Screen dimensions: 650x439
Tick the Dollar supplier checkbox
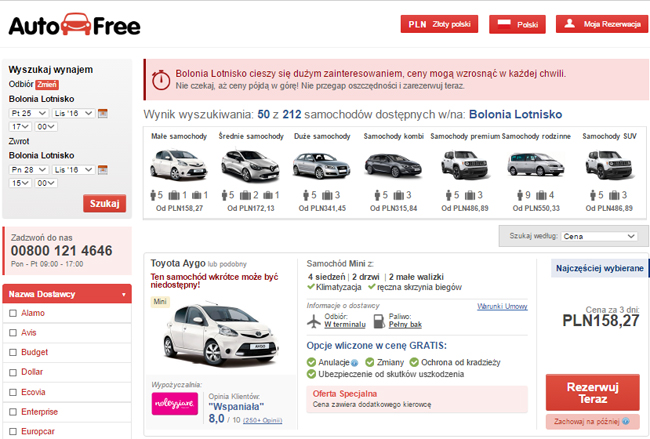point(13,372)
